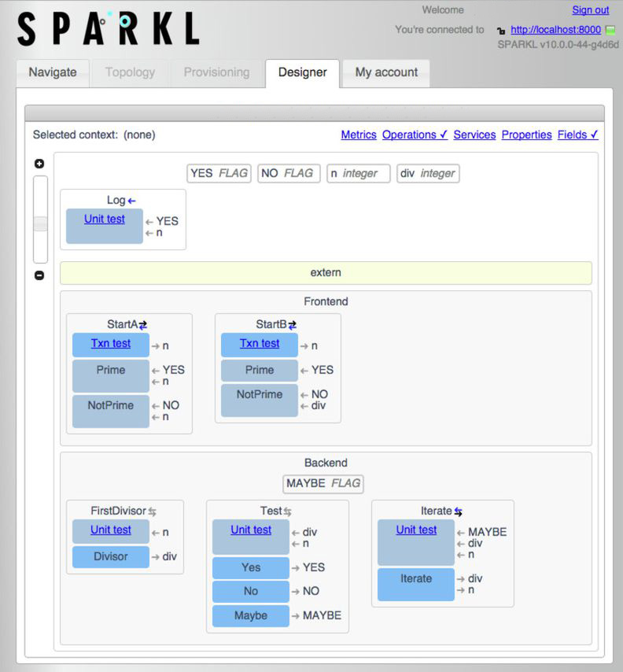The image size is (623, 672).
Task: Click the div output next to Divisor
Action: coord(170,556)
